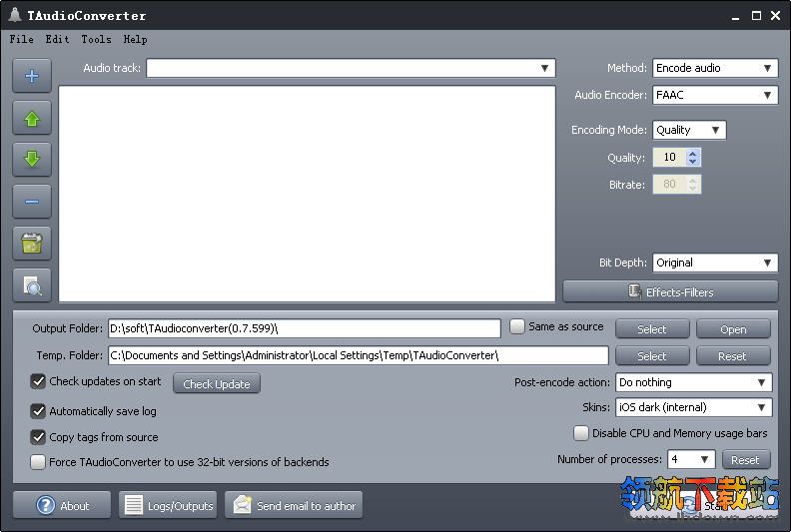Reset the Number of processes
This screenshot has width=791, height=532.
[x=746, y=460]
